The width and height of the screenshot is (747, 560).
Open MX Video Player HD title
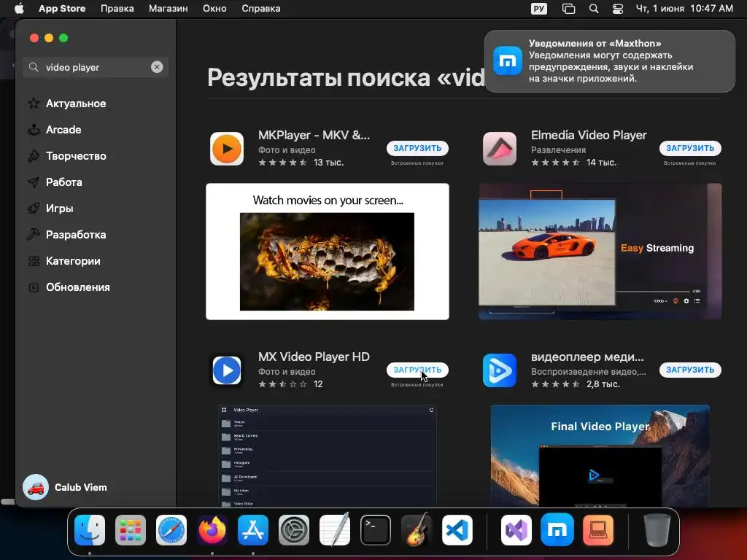[314, 357]
